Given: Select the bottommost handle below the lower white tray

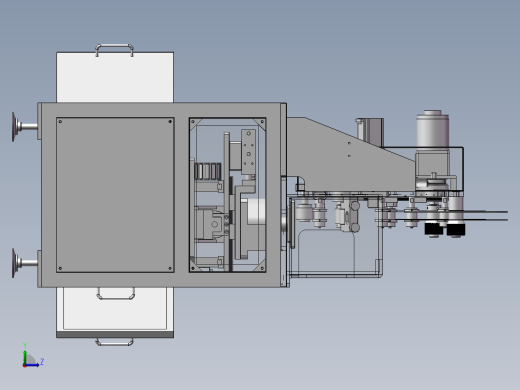Looking at the screenshot, I should pos(114,342).
